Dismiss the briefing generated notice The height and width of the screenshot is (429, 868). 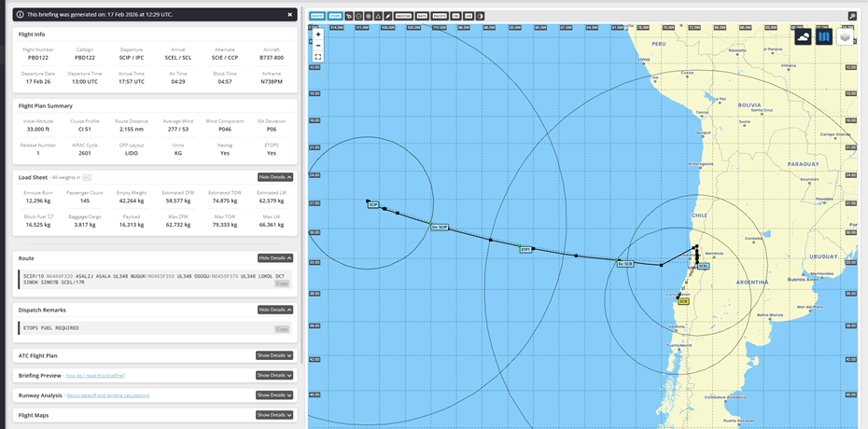[x=289, y=15]
